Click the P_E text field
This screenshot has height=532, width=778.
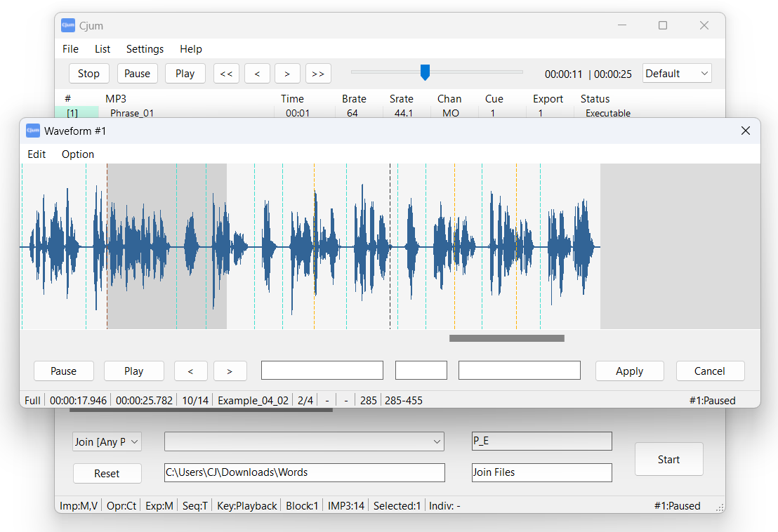point(542,441)
